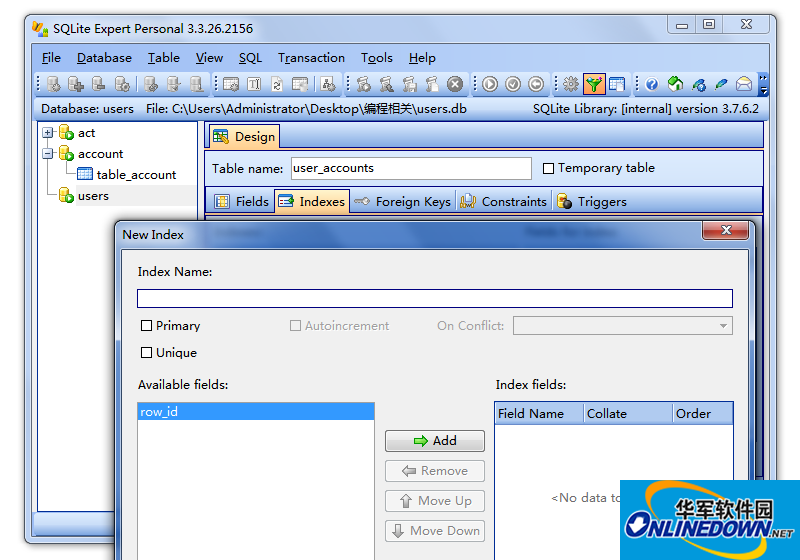Select the users database in tree
800x560 pixels.
[x=93, y=196]
